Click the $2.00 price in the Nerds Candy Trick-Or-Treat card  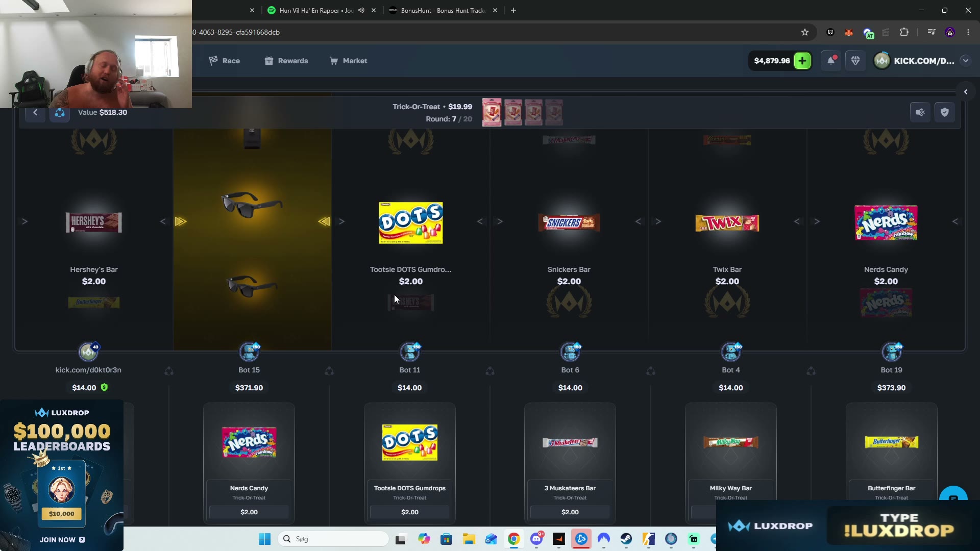[249, 512]
